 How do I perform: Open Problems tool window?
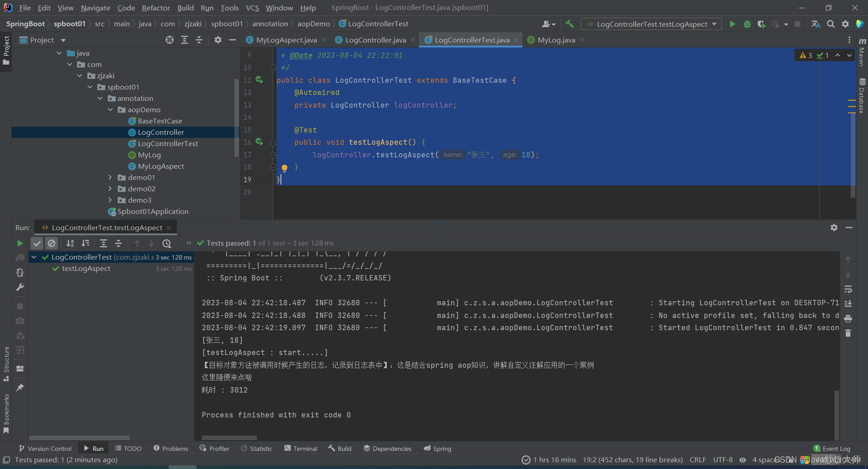pyautogui.click(x=171, y=449)
